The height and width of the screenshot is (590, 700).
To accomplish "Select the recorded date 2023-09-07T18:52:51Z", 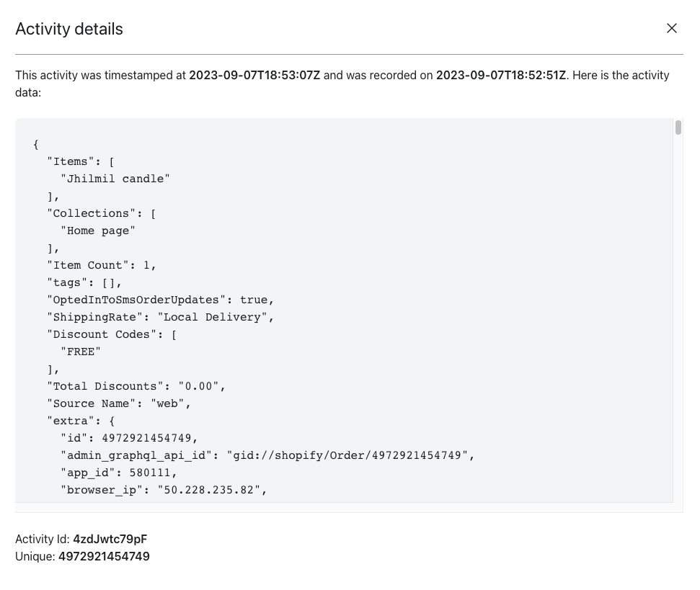I will pyautogui.click(x=500, y=75).
